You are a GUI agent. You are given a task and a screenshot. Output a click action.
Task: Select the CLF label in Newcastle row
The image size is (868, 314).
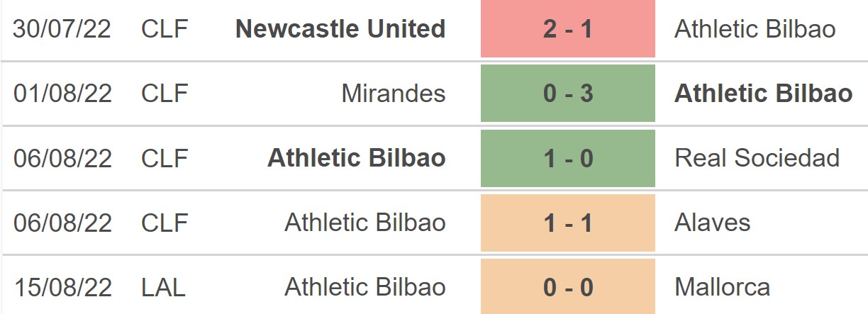(x=165, y=29)
